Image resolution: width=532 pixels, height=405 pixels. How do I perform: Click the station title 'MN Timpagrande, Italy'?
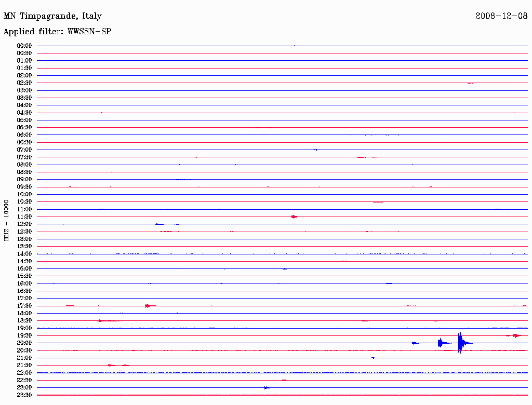pyautogui.click(x=52, y=16)
